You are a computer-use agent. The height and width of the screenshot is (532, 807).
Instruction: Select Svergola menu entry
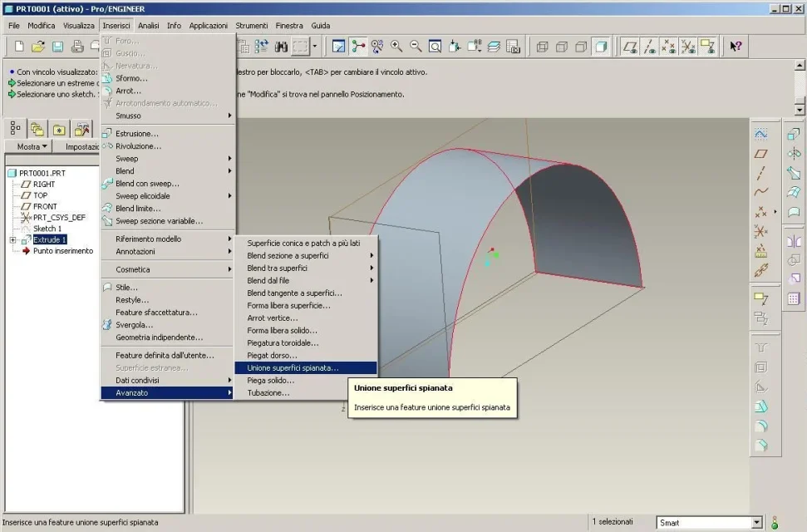[x=168, y=325]
